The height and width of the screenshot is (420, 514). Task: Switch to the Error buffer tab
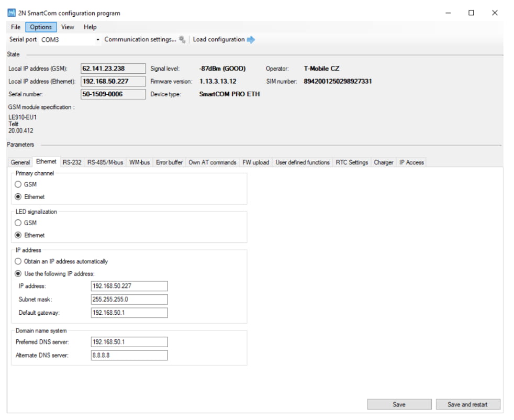click(x=170, y=162)
